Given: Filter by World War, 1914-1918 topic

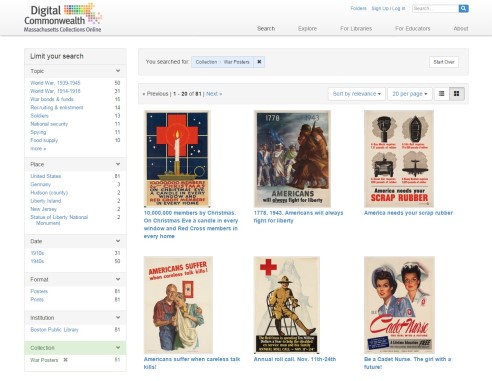Looking at the screenshot, I should 55,91.
